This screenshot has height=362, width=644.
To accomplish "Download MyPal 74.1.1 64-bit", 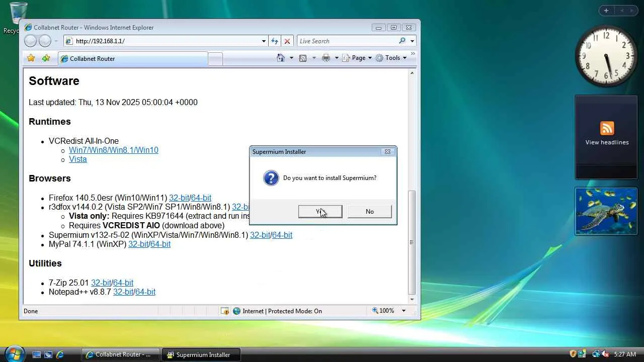I will (160, 244).
